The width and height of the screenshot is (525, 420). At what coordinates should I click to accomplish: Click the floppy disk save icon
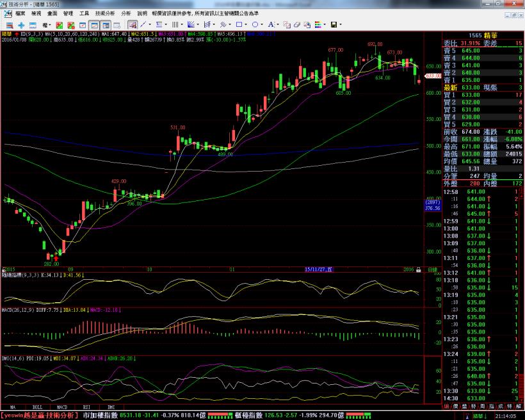pyautogui.click(x=333, y=24)
